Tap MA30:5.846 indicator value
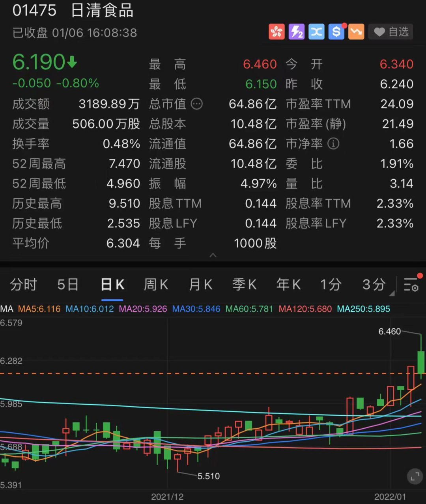The width and height of the screenshot is (426, 504). coord(196,309)
